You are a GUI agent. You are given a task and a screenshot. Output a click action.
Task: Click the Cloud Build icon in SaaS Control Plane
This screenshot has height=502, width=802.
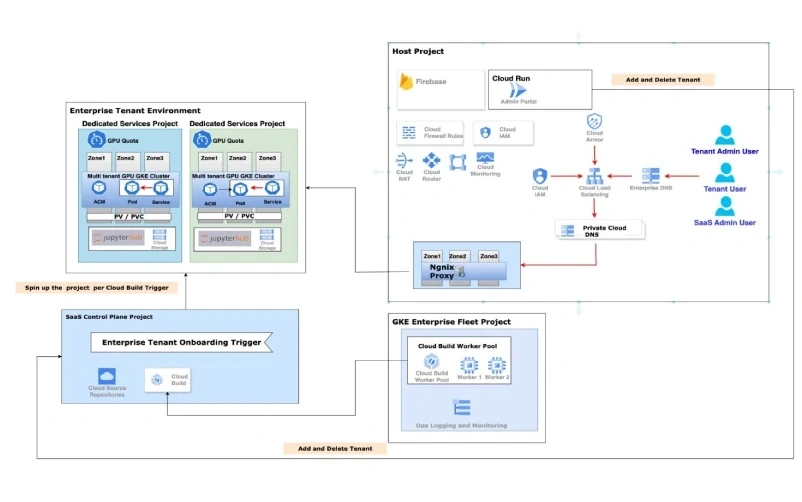click(156, 379)
